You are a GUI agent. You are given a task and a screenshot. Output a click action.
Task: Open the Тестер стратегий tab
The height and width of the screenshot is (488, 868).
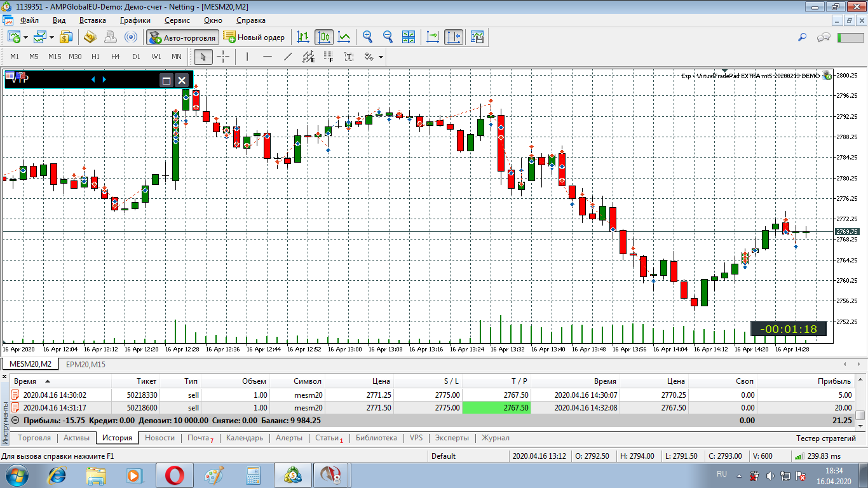(x=826, y=438)
